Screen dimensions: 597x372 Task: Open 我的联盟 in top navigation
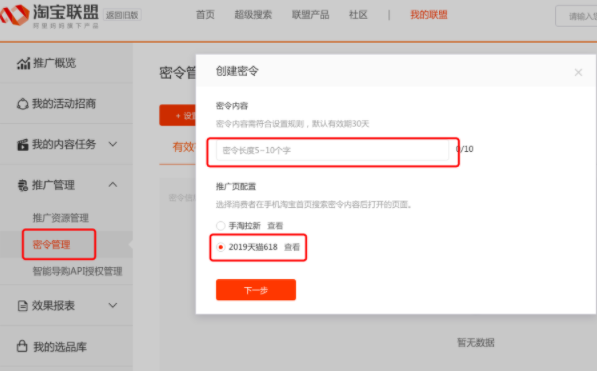coord(429,15)
